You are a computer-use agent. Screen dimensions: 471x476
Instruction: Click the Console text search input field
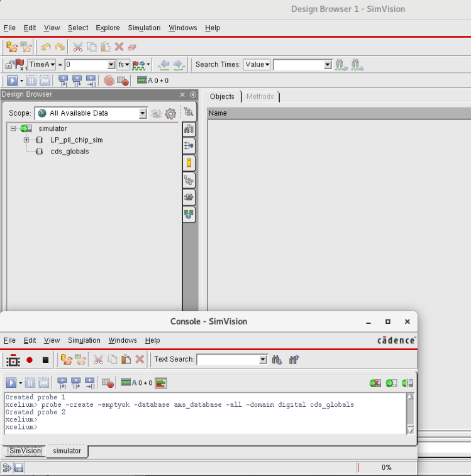(228, 360)
